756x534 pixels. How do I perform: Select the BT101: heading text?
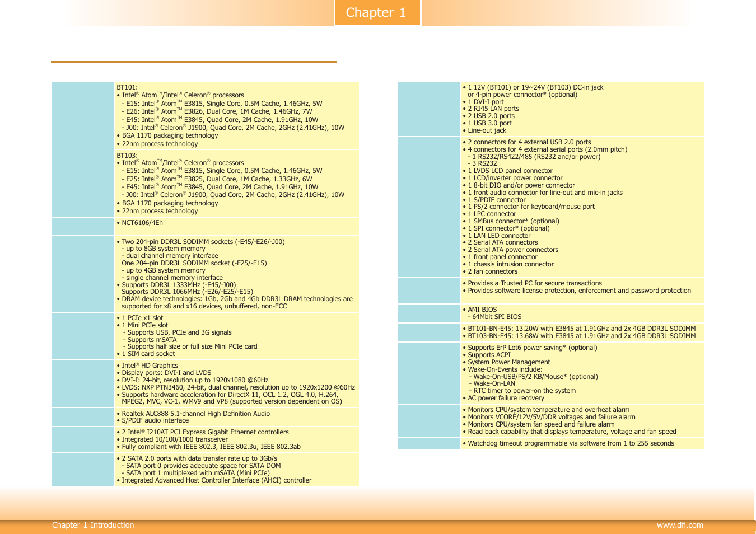tap(127, 87)
